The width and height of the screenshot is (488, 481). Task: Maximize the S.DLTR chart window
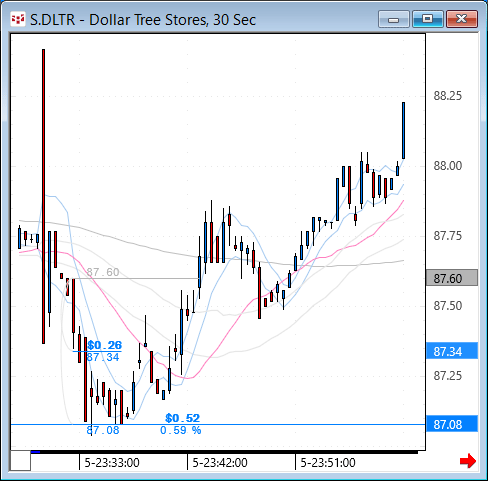[428, 19]
